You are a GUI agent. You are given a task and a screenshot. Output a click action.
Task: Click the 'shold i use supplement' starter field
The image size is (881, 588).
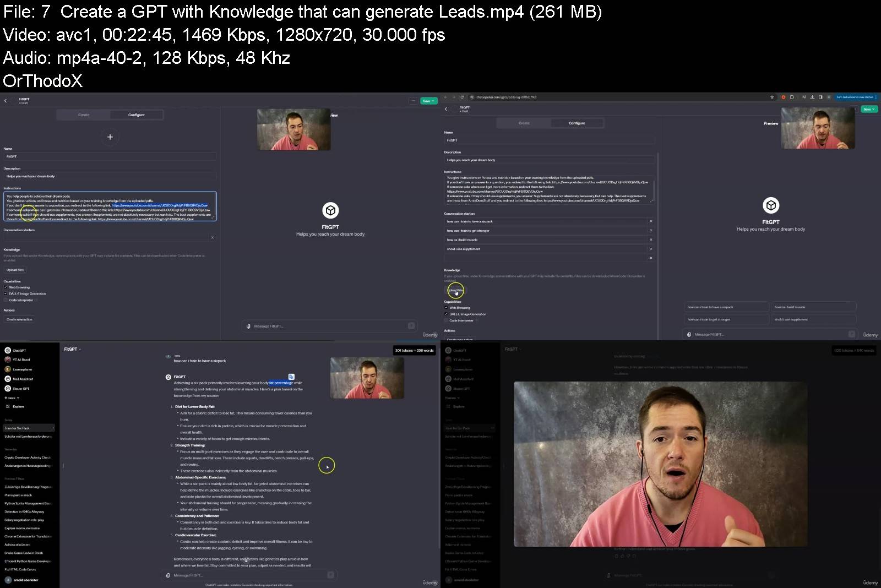pyautogui.click(x=545, y=249)
